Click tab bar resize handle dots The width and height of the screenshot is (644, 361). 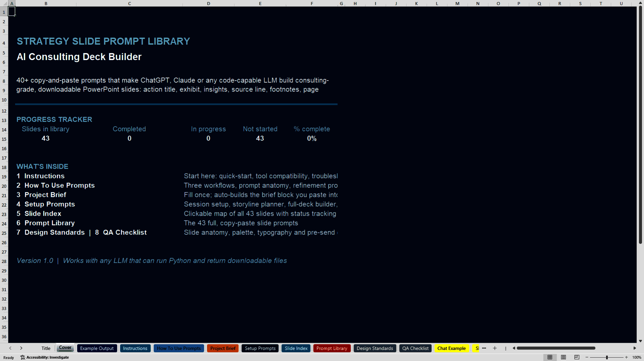[506, 348]
